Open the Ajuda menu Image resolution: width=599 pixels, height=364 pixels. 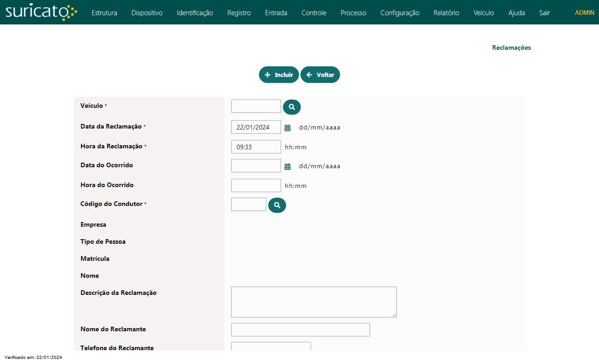pyautogui.click(x=517, y=13)
